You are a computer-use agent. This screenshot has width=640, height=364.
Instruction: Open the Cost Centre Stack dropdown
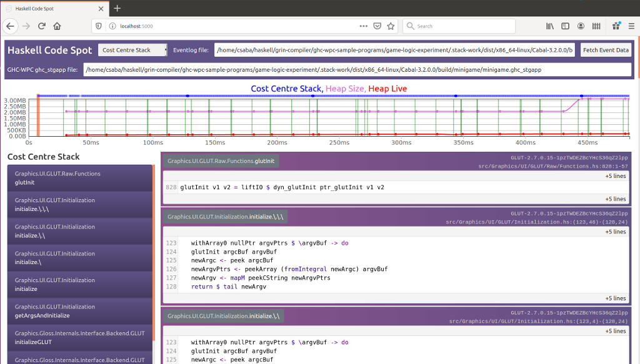(x=132, y=50)
